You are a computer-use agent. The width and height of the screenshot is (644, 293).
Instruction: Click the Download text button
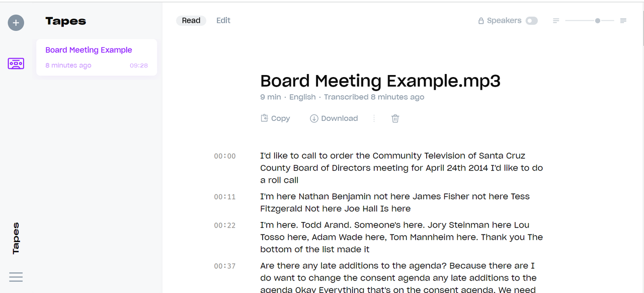coord(340,118)
